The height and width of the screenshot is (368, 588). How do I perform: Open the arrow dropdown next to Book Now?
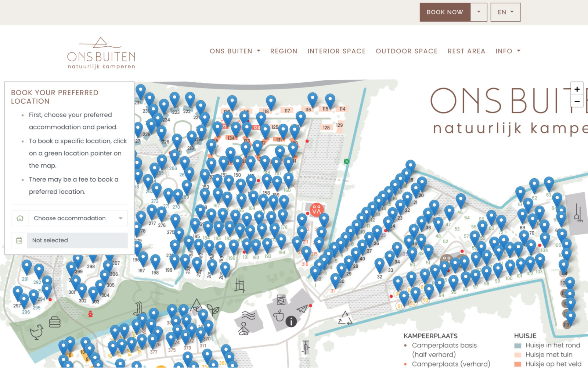point(479,12)
